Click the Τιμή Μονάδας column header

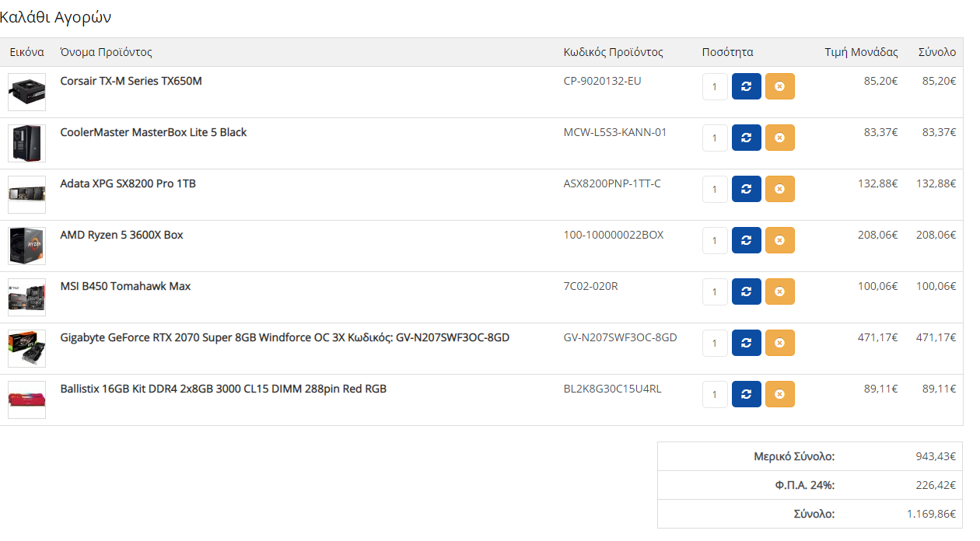(861, 52)
